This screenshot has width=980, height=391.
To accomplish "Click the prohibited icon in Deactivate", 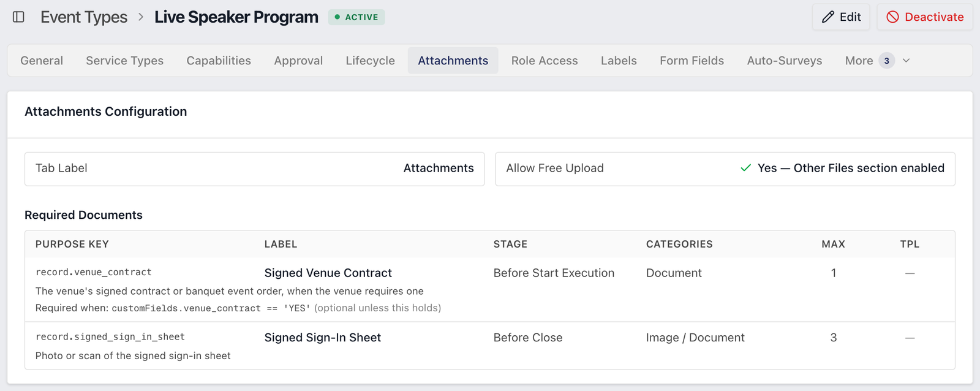I will tap(893, 17).
